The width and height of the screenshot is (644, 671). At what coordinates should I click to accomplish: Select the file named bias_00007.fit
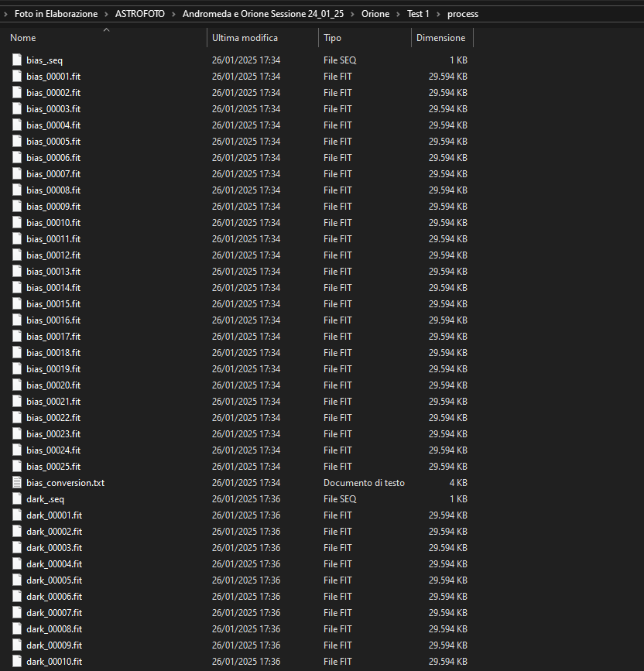[x=53, y=173]
